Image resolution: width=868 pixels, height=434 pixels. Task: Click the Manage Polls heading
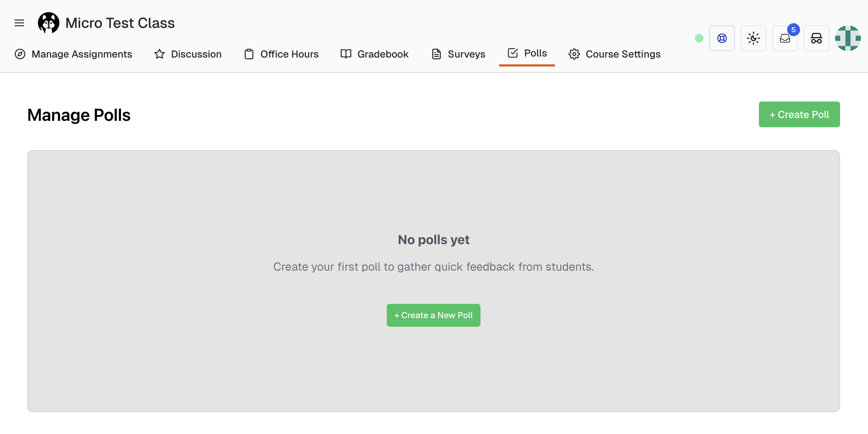79,115
